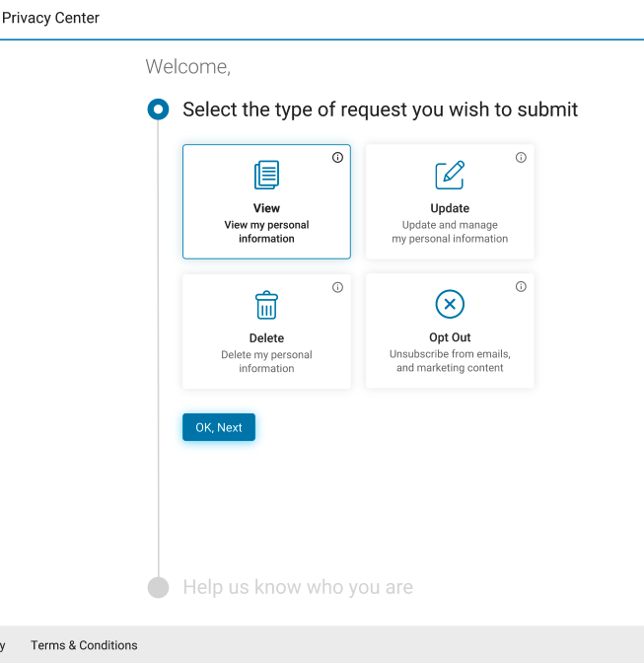Click the Delete trash can icon
The image size is (644, 663).
266,305
